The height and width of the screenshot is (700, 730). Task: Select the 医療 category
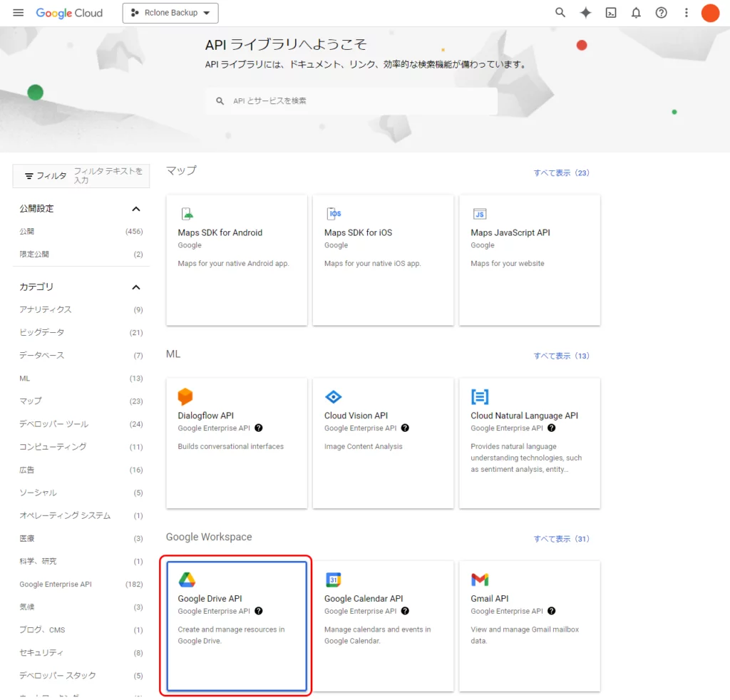click(x=81, y=538)
